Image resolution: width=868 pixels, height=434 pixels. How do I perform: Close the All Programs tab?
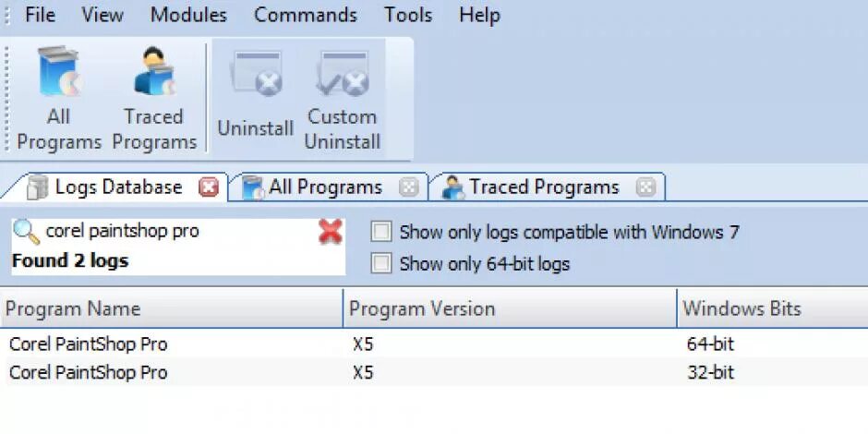(x=408, y=188)
